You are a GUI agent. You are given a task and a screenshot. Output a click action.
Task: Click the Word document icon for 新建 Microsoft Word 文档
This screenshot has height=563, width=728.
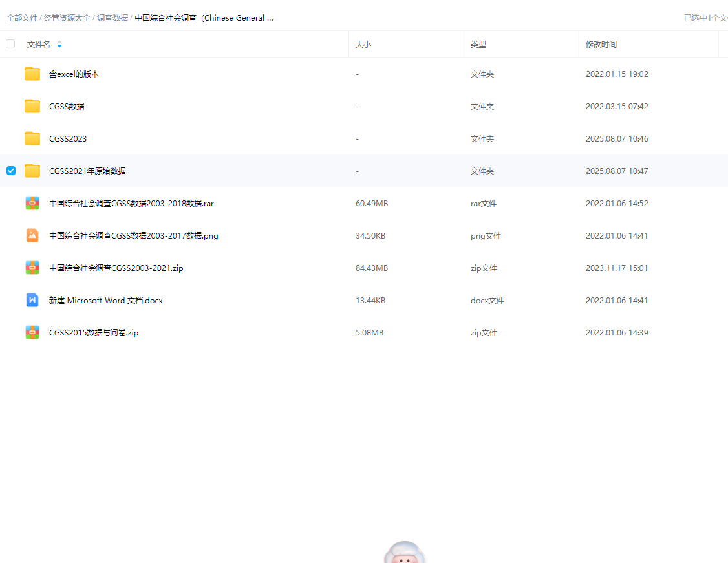pos(32,301)
